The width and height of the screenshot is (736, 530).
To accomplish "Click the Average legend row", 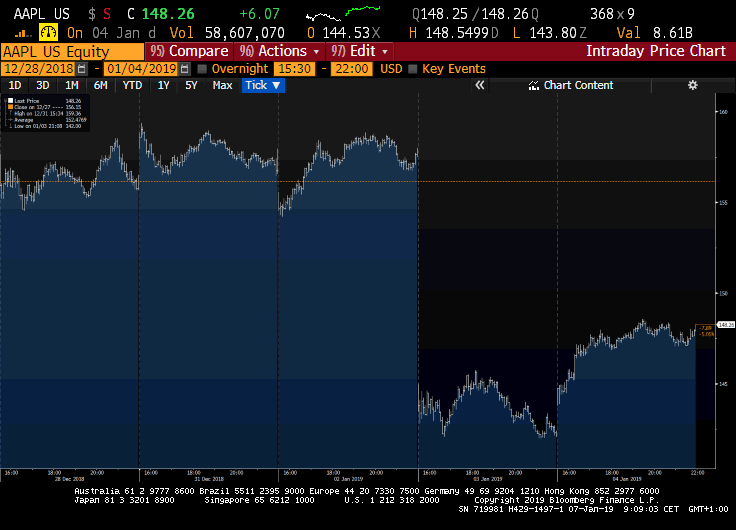I will (x=45, y=120).
